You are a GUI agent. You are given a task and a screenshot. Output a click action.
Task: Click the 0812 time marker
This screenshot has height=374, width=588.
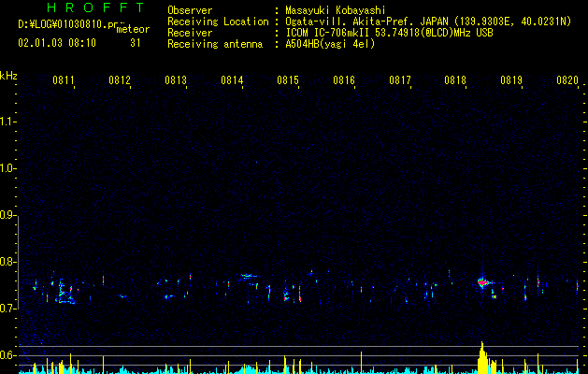[x=120, y=79]
